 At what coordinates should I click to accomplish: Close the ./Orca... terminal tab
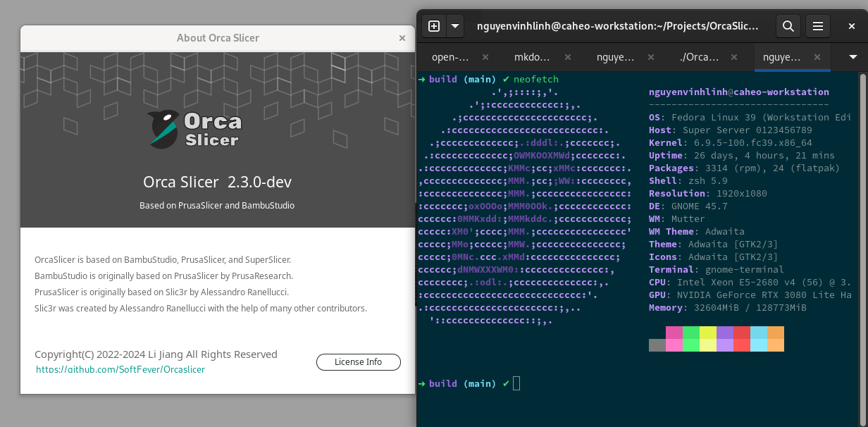[734, 57]
